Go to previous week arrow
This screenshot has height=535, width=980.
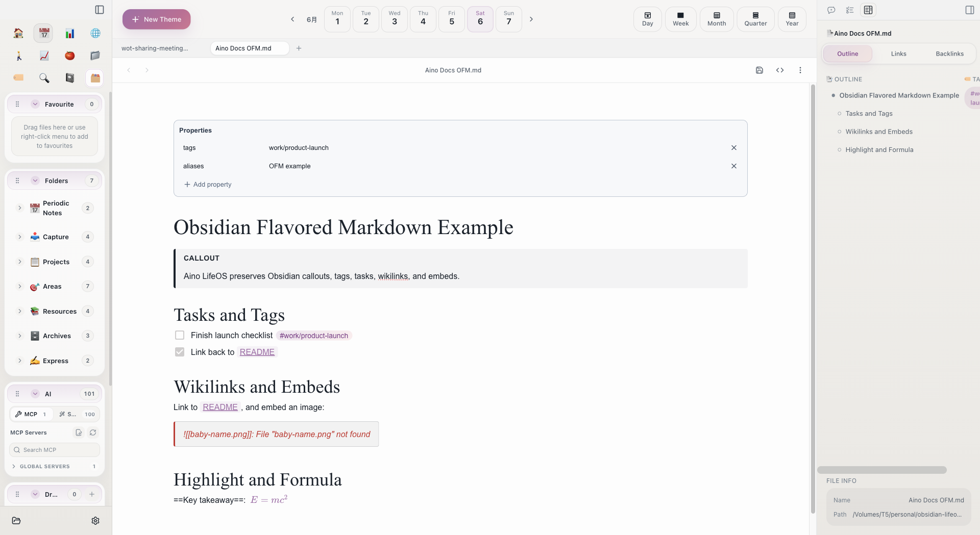pyautogui.click(x=292, y=19)
